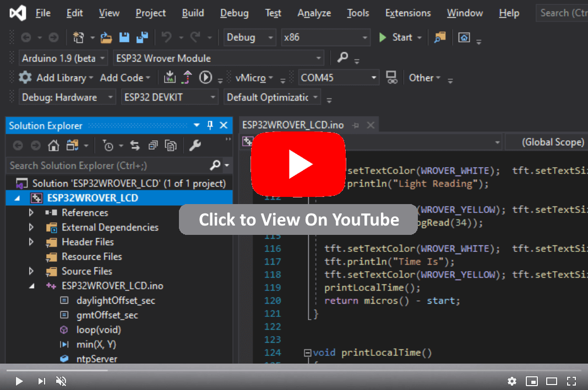Toggle Show All Files icon
This screenshot has width=588, height=390.
(x=171, y=145)
